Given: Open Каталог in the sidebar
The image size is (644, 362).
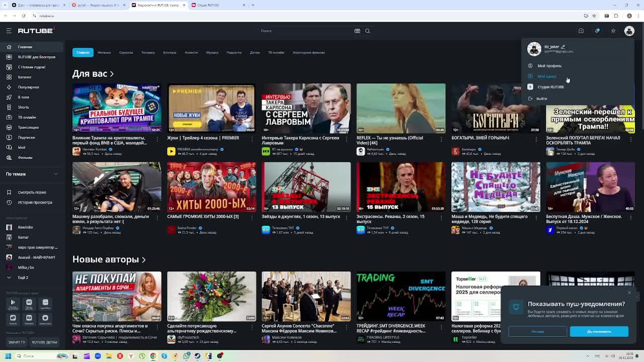Looking at the screenshot, I should [25, 77].
